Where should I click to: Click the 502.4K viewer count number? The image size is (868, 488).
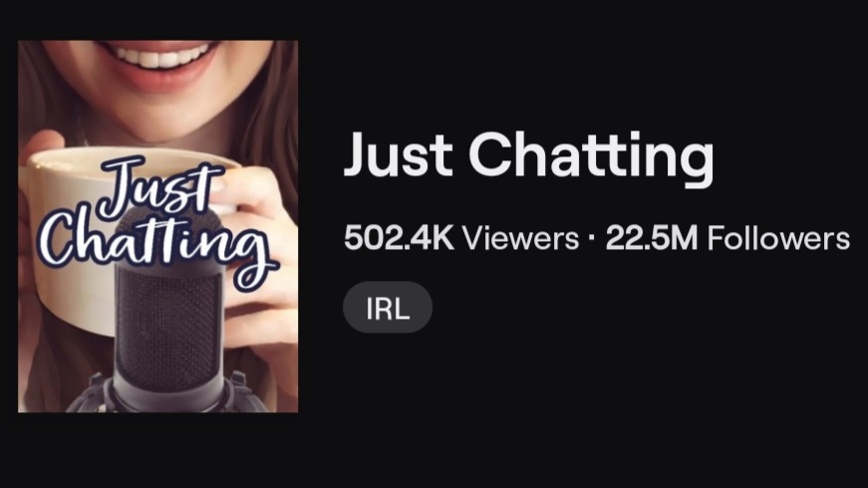point(399,238)
